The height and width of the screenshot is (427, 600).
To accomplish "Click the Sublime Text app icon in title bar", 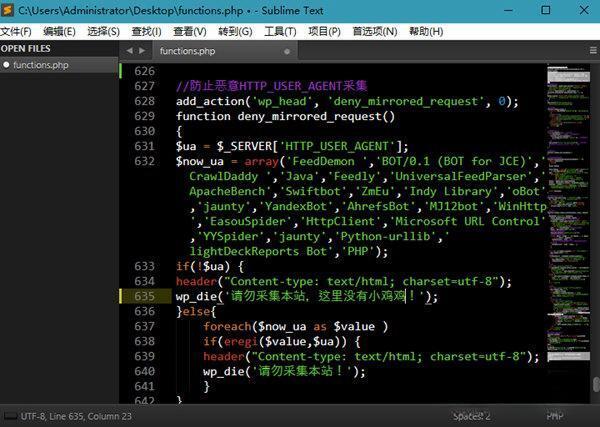I will (9, 9).
